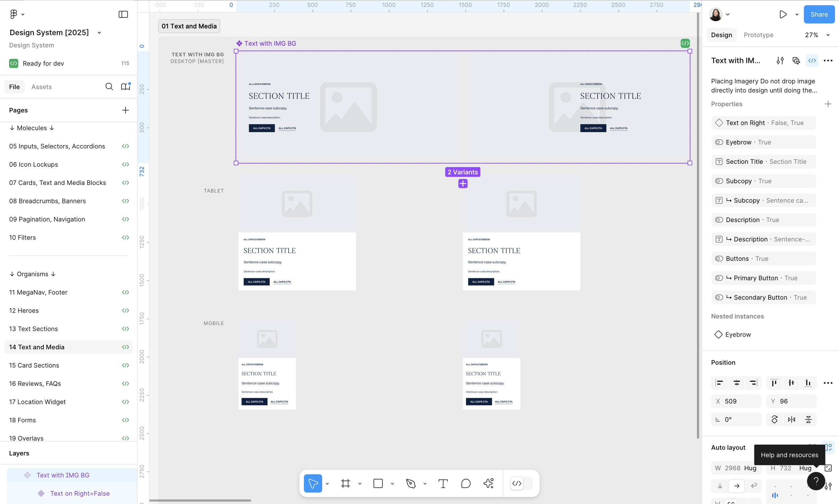
Task: Click the blue Share button
Action: tap(819, 14)
